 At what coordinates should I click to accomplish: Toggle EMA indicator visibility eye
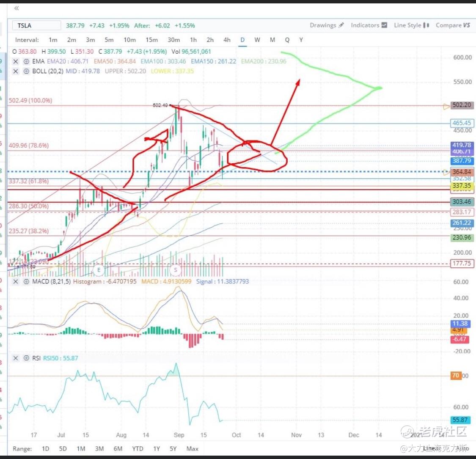(x=26, y=62)
